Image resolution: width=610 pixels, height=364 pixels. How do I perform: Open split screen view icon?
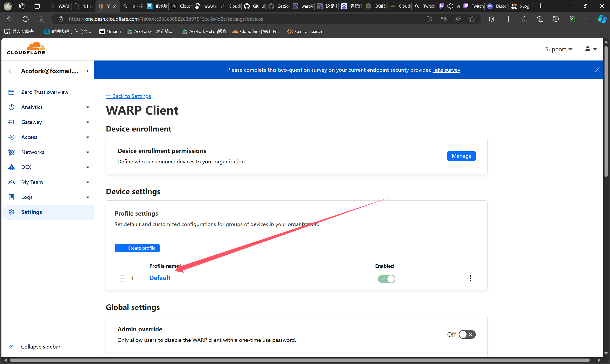click(x=508, y=19)
